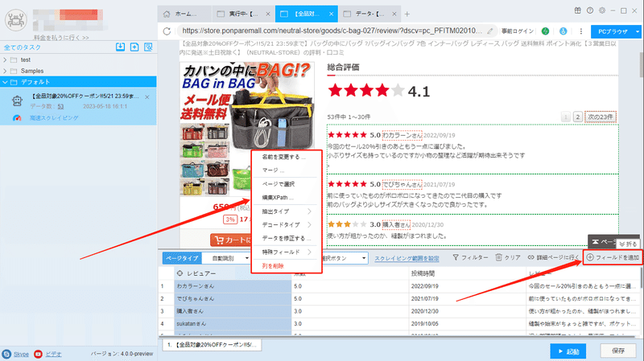Click the 事前ログイン button
644x361 pixels.
[x=517, y=31]
